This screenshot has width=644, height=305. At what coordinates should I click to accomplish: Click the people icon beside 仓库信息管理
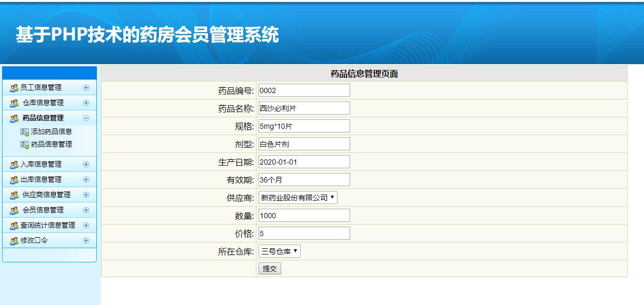pos(14,103)
